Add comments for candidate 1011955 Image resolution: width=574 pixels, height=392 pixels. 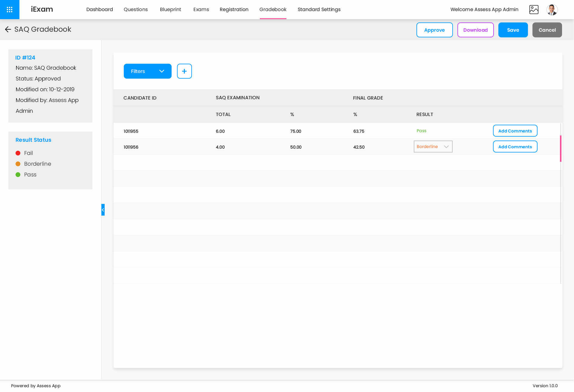point(515,131)
